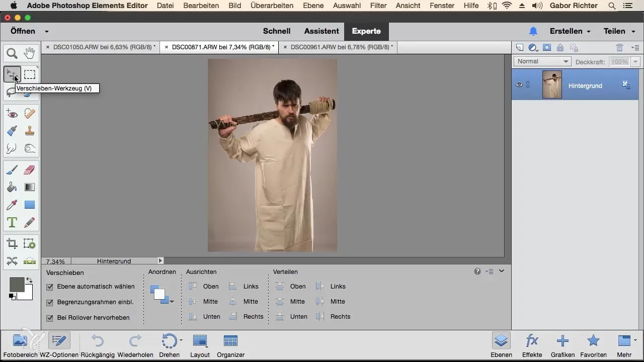This screenshot has width=644, height=362.
Task: Select the Eyedropper color picker tool
Action: tap(12, 205)
